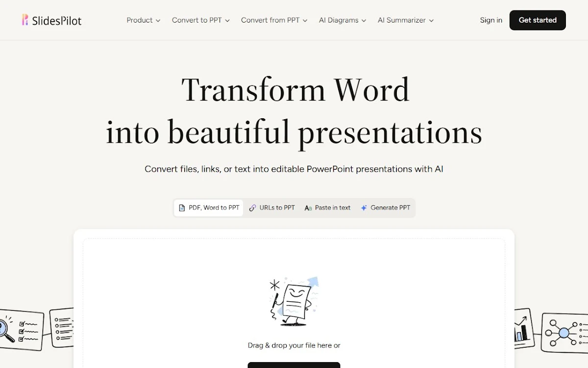Image resolution: width=588 pixels, height=368 pixels.
Task: Click the smiling document upload illustration
Action: tap(294, 301)
